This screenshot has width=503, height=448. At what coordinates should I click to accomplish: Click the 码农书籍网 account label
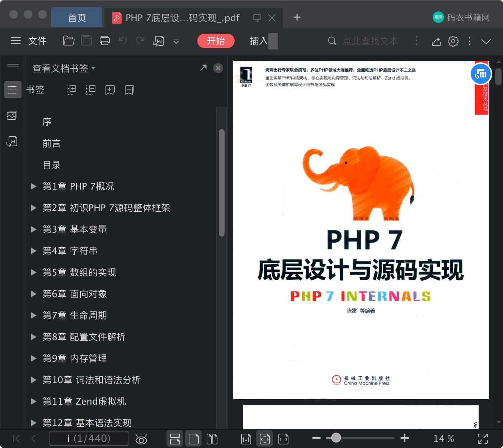[x=468, y=17]
